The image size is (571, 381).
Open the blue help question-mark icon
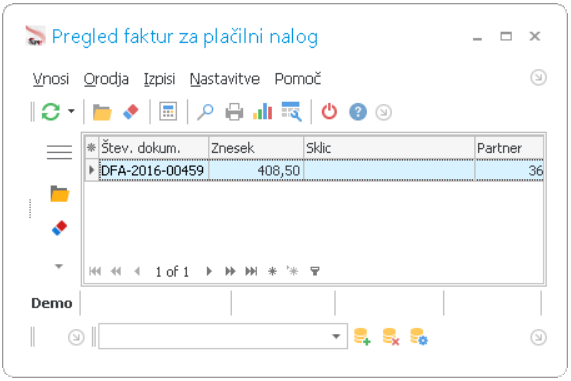pyautogui.click(x=358, y=112)
